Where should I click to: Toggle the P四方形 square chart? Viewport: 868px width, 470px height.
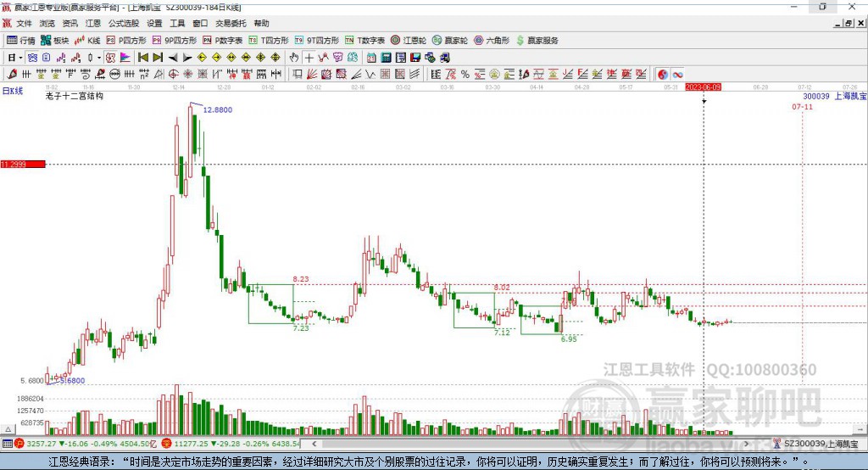coord(125,40)
